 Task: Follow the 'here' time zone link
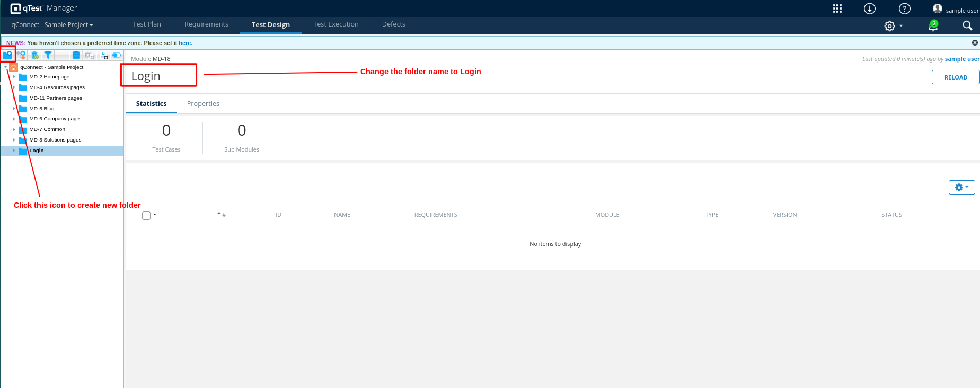pos(184,43)
